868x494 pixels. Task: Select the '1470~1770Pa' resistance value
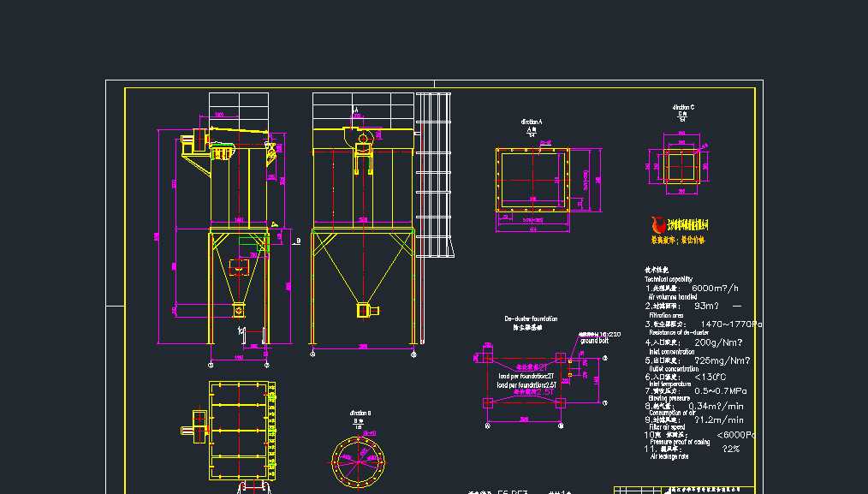(x=731, y=324)
